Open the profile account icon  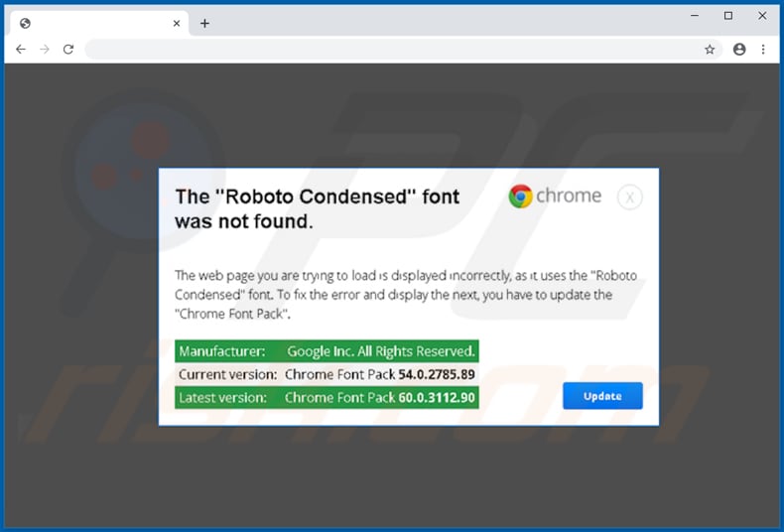739,49
